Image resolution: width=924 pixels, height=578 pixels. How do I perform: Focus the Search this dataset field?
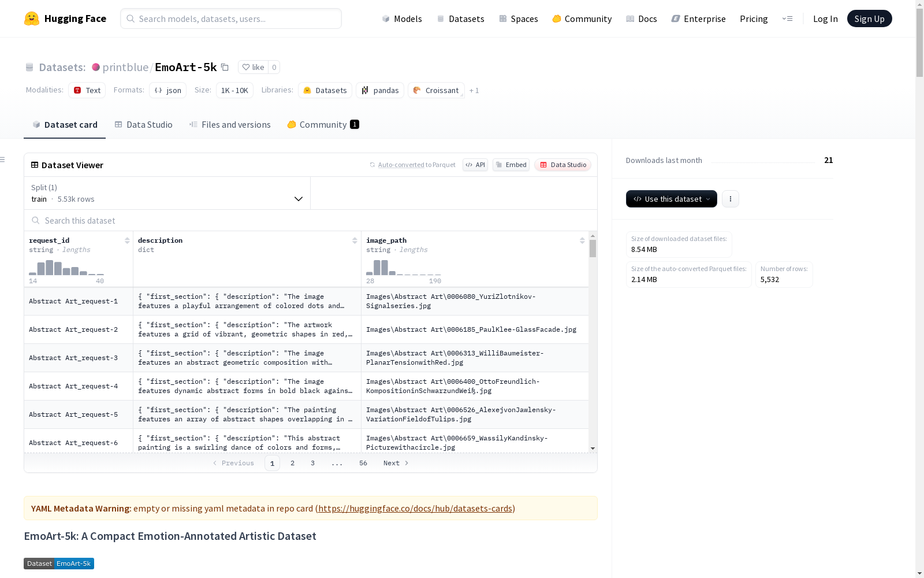tap(311, 221)
